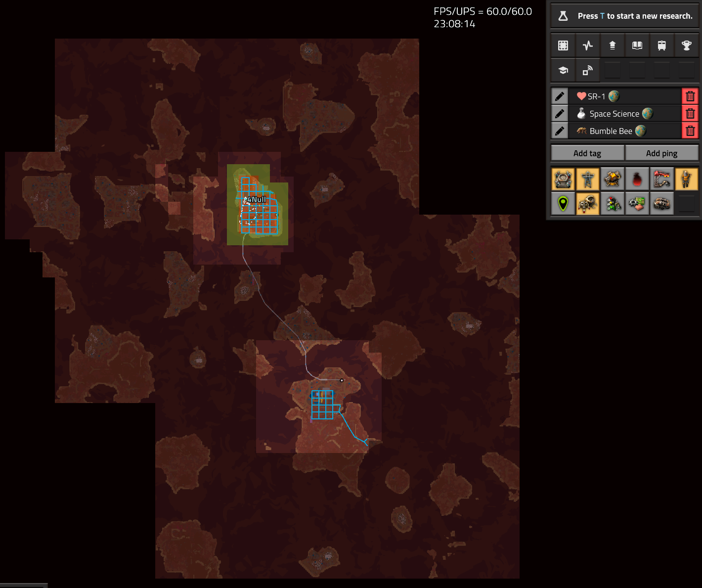Click the 23:08:14 play time text
702x588 pixels.
point(454,24)
